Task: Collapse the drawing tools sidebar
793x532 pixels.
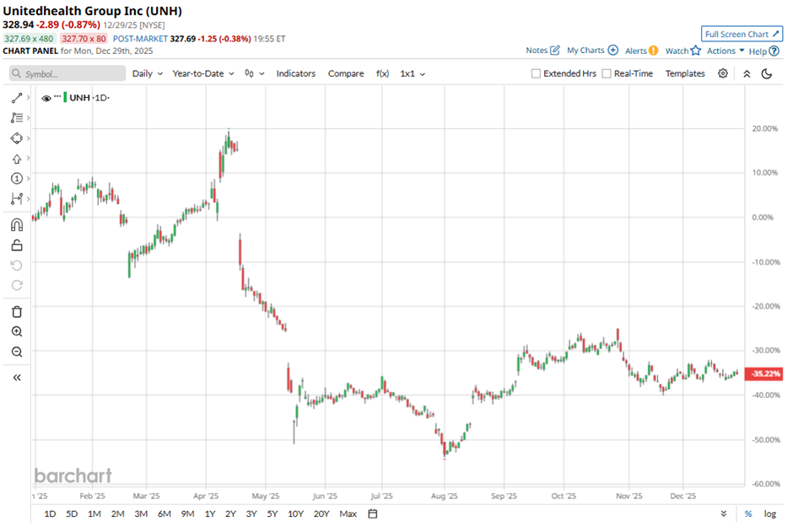Action: tap(17, 378)
